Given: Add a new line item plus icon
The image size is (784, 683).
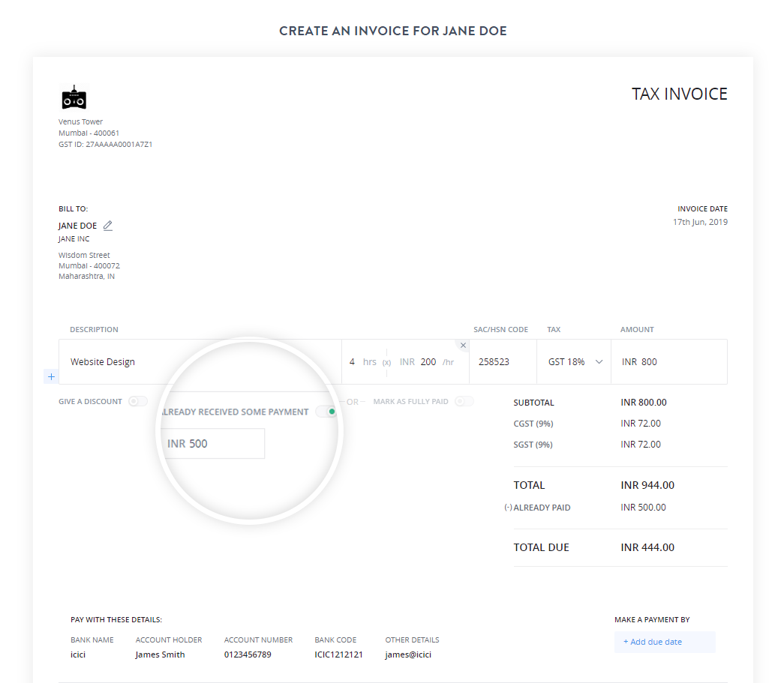Looking at the screenshot, I should [x=51, y=376].
